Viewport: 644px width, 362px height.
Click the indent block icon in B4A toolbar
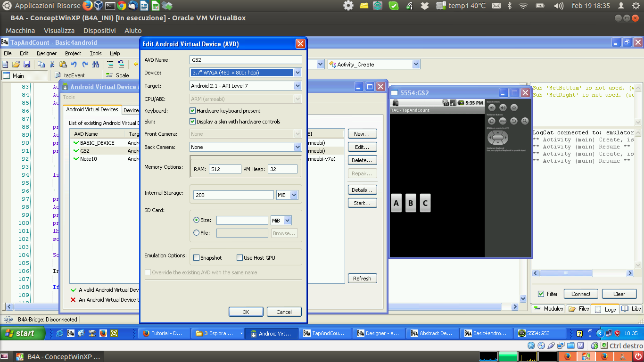coord(110,64)
